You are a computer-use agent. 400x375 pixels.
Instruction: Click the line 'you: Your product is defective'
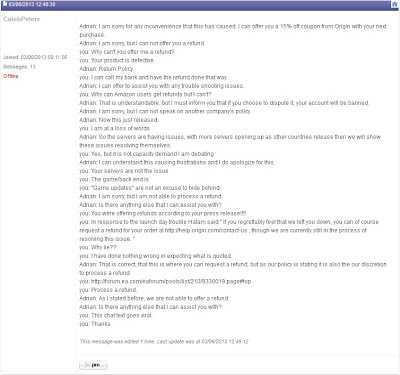[x=116, y=60]
